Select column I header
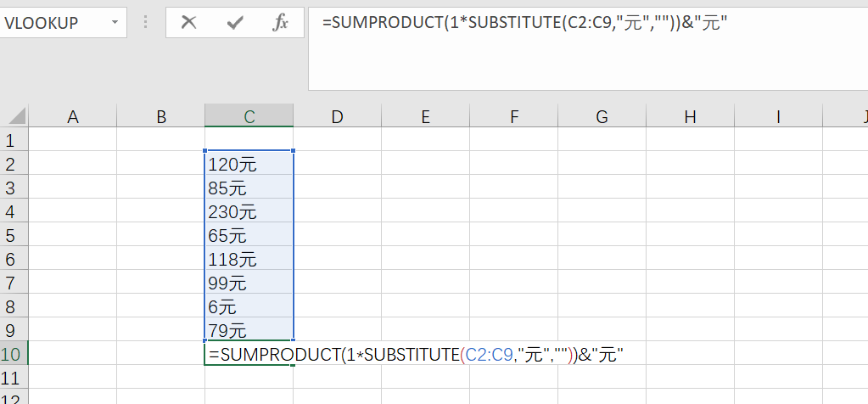The image size is (868, 404). click(778, 116)
